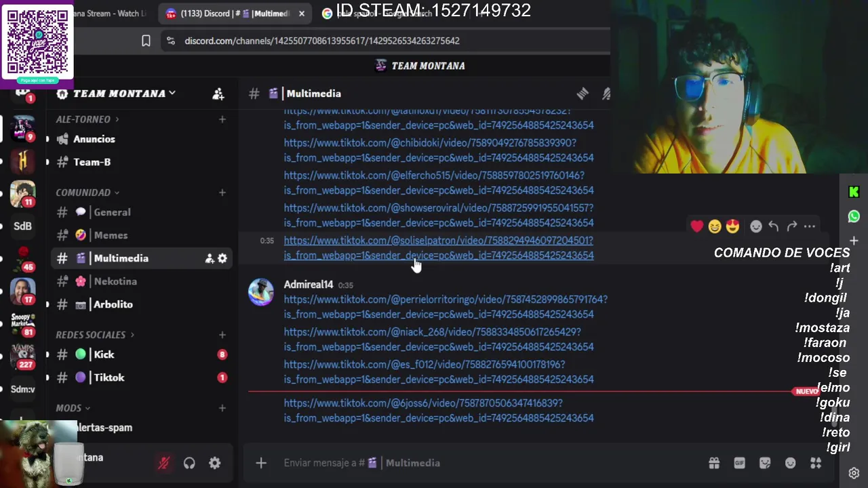
Task: Collapse the MODS category
Action: [73, 408]
